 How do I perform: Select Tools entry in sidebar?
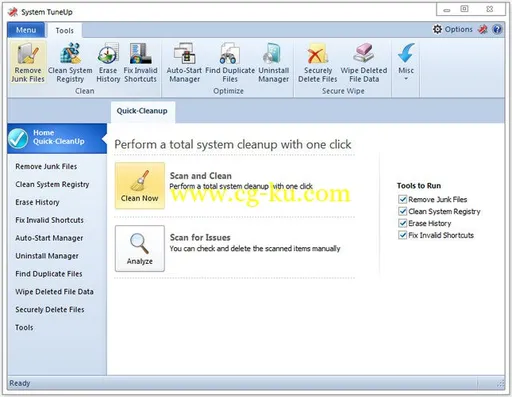click(24, 327)
